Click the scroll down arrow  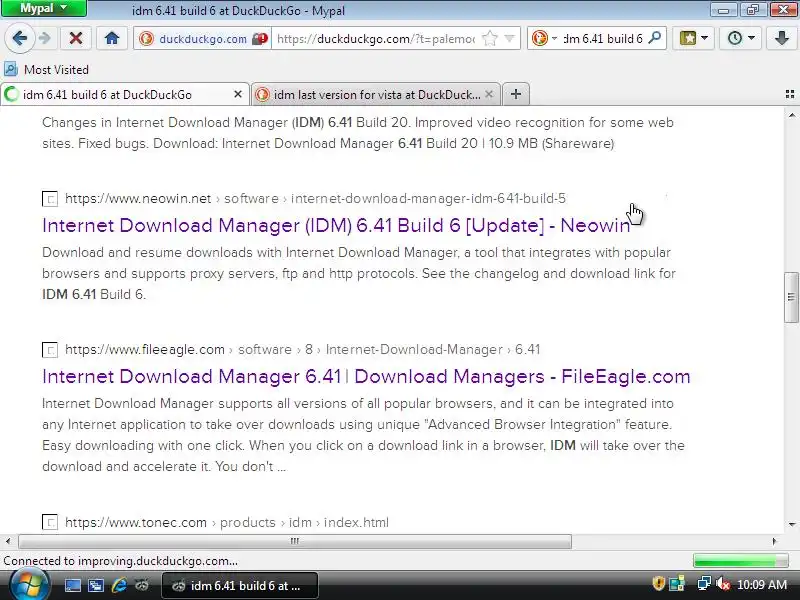point(791,524)
